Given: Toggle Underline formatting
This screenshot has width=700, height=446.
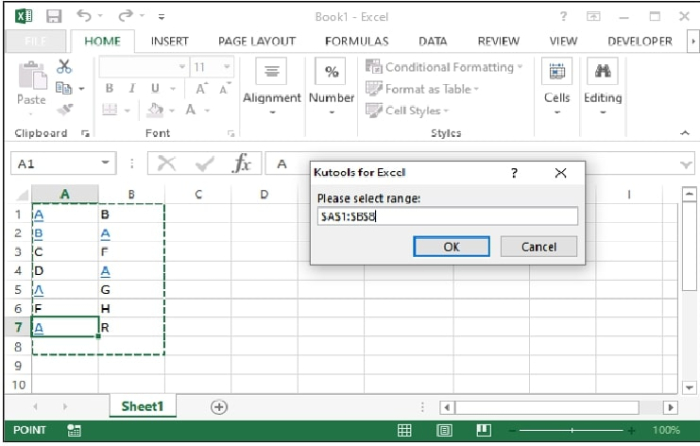Looking at the screenshot, I should [x=155, y=88].
